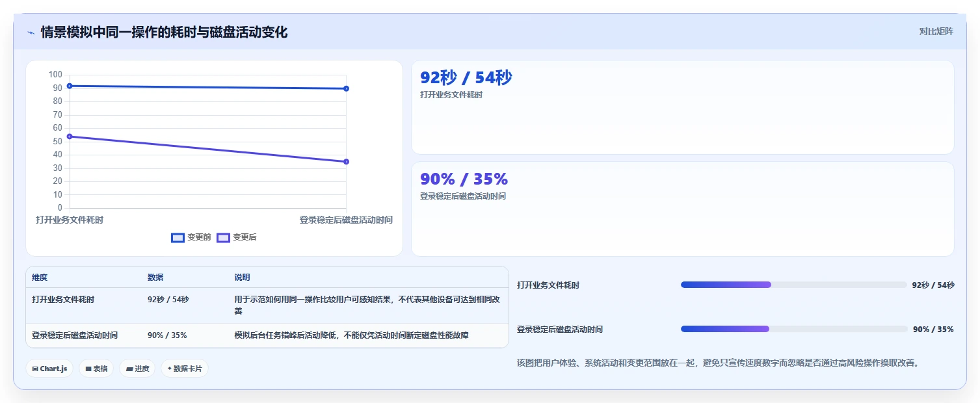Click the 登录稳定后磁盘活动时间 progress label

click(x=560, y=330)
